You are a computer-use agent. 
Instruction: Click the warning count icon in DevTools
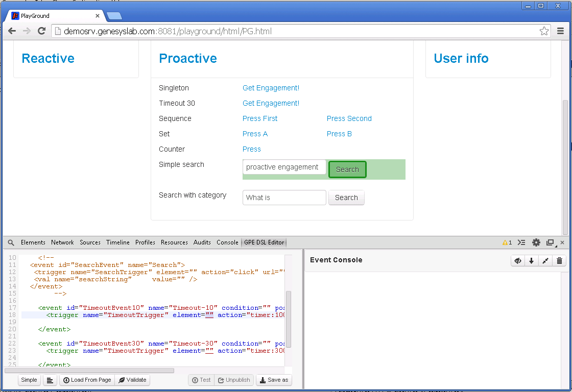pos(507,242)
